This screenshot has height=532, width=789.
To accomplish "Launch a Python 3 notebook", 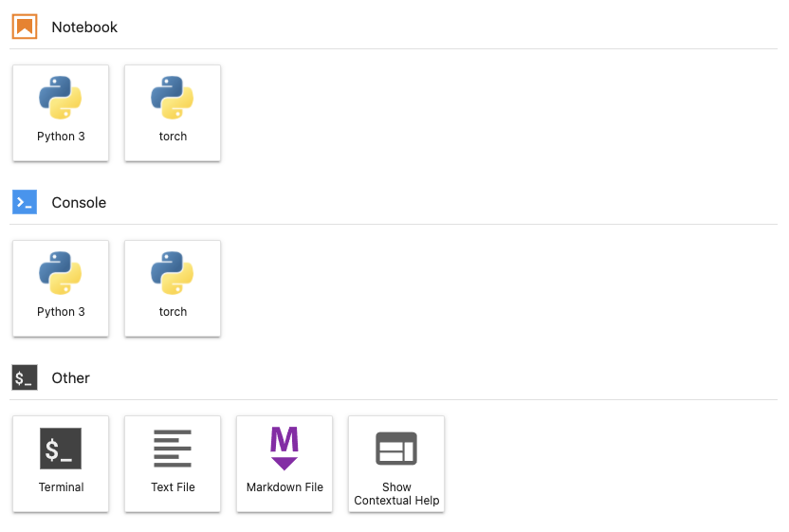I will (61, 113).
